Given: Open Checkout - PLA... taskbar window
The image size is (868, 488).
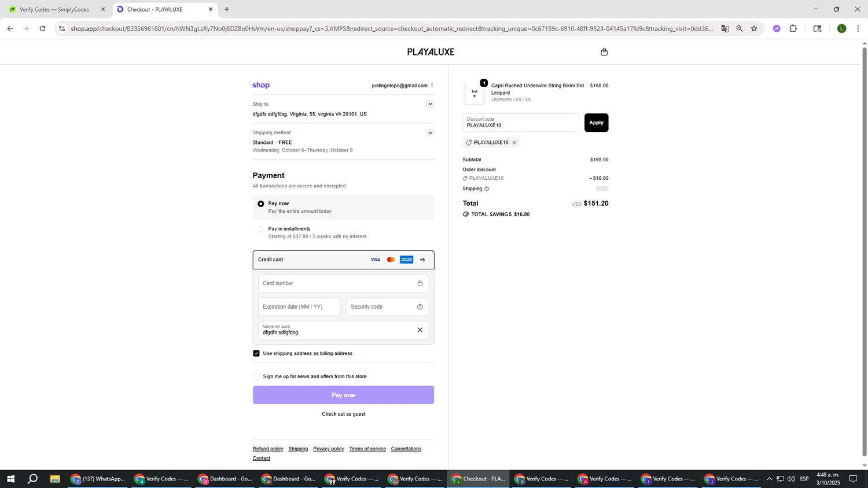Looking at the screenshot, I should coord(479,479).
